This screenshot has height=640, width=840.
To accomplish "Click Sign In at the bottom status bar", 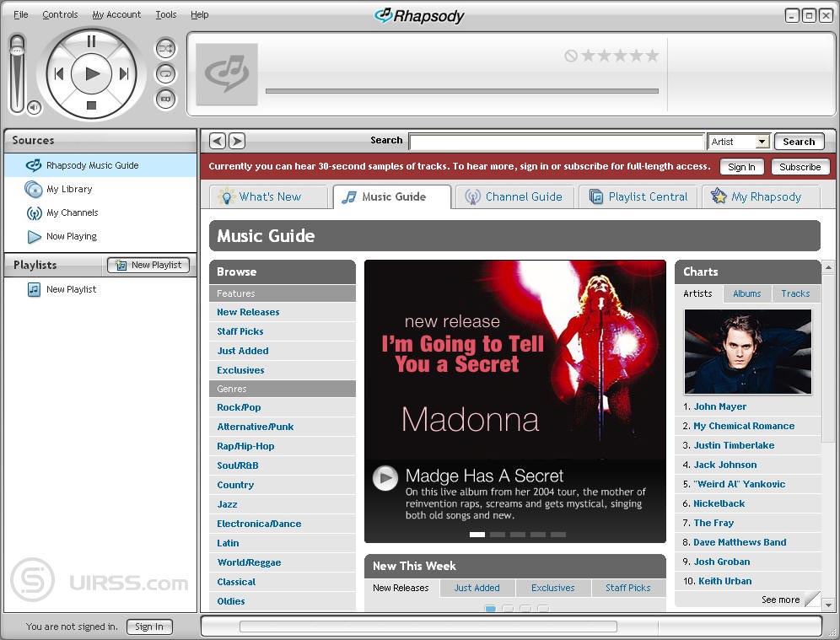I will click(x=149, y=627).
